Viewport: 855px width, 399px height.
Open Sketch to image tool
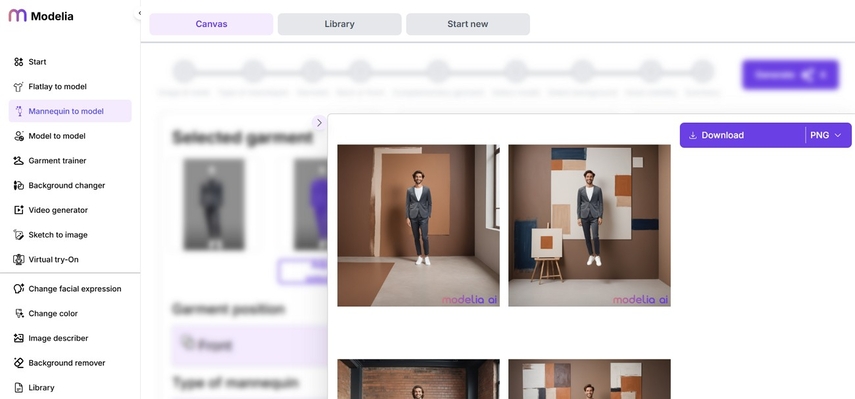pyautogui.click(x=70, y=235)
